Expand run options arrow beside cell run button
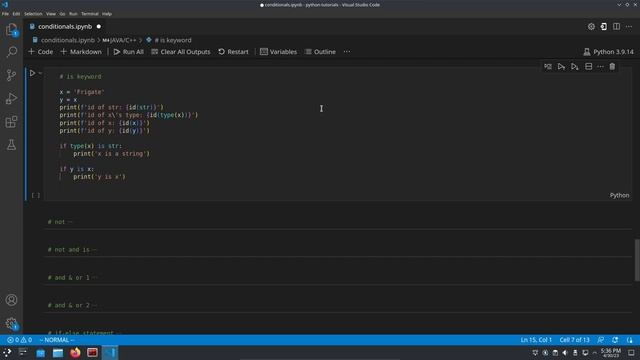 tap(40, 73)
